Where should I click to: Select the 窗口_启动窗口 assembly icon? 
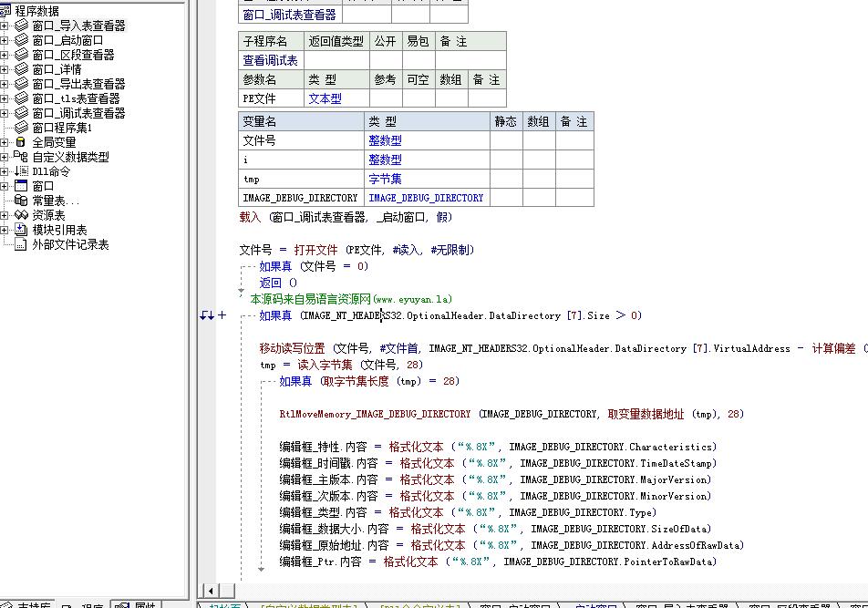click(x=21, y=40)
